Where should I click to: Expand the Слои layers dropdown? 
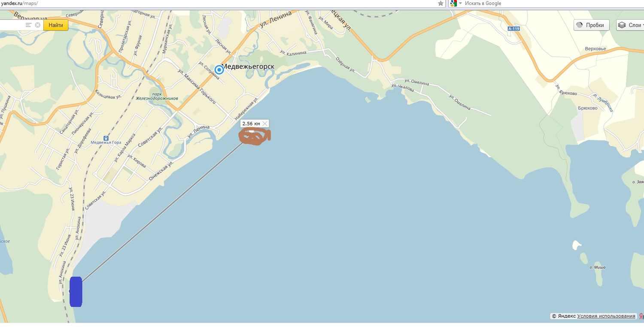pyautogui.click(x=630, y=25)
